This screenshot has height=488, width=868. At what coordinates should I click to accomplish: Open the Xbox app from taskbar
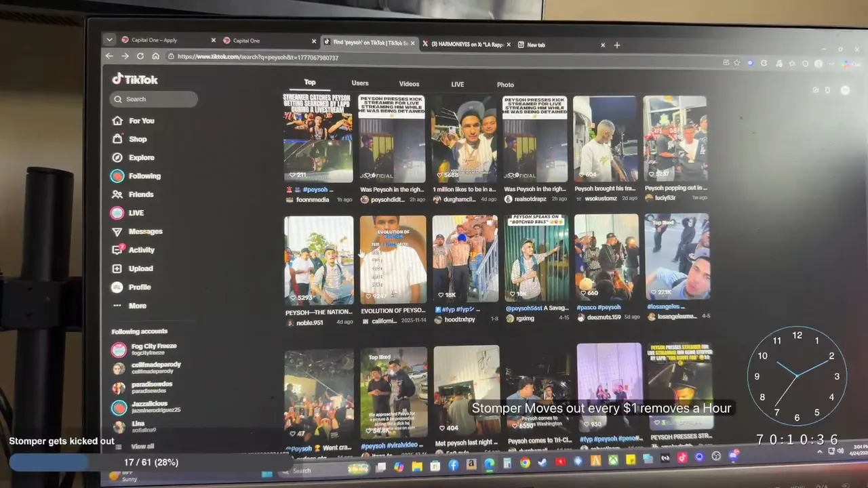613,460
